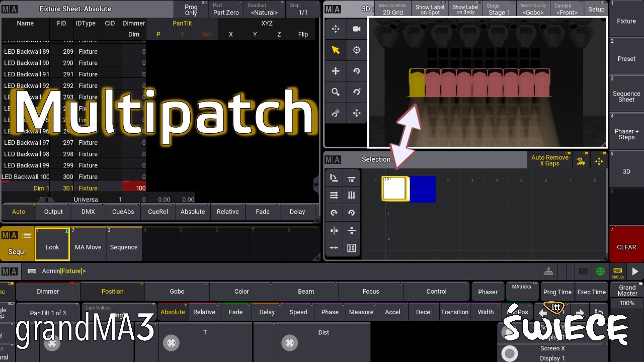Image resolution: width=644 pixels, height=362 pixels.
Task: Click the ShCuts keyboard shortcuts icon
Action: coord(618,272)
